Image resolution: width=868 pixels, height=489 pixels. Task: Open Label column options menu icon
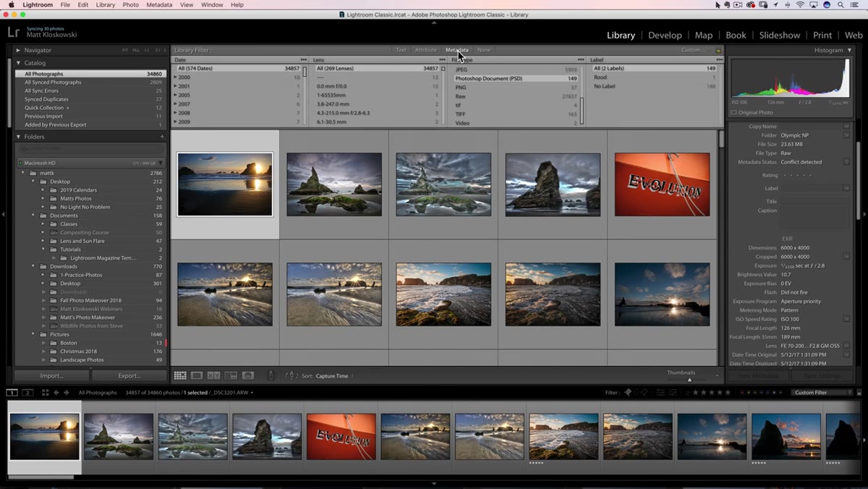pos(718,60)
